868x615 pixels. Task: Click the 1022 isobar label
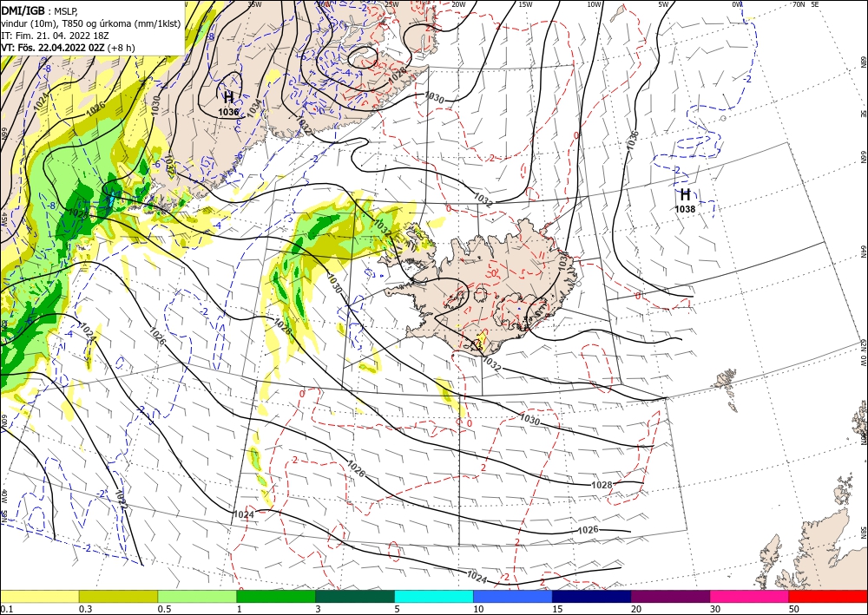pyautogui.click(x=122, y=500)
